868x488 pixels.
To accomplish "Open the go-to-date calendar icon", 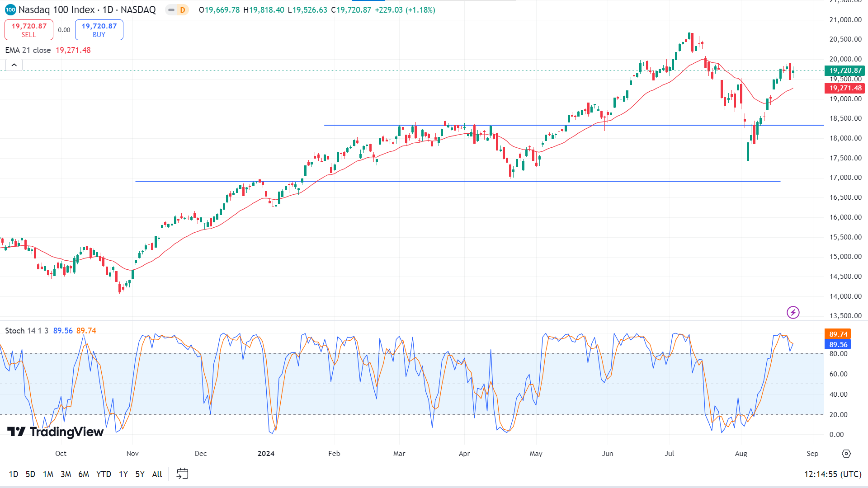I will [x=182, y=474].
